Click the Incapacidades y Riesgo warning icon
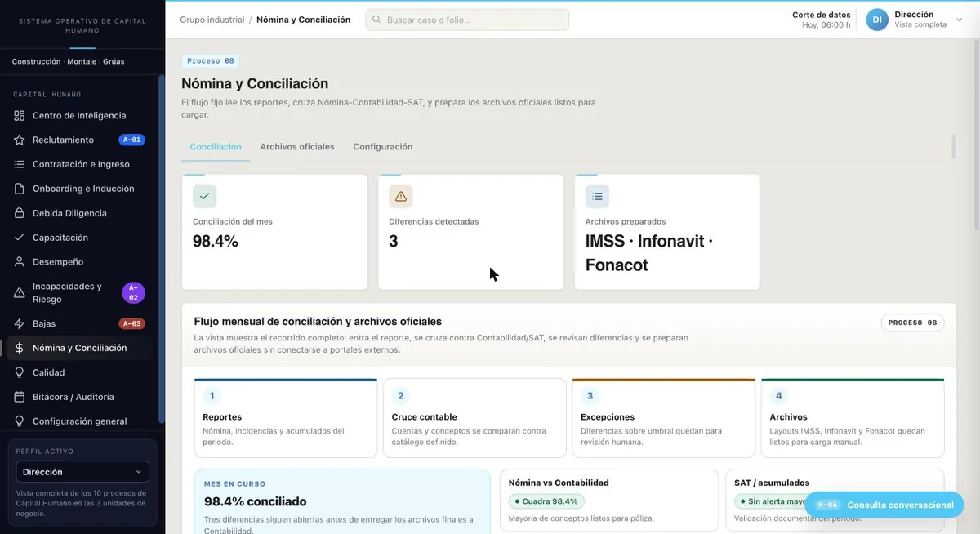This screenshot has height=534, width=980. pyautogui.click(x=20, y=293)
